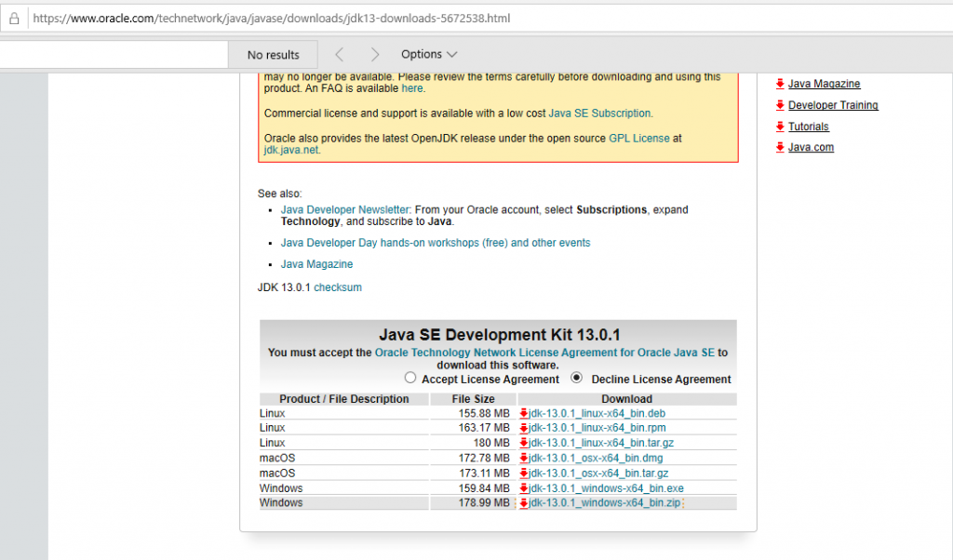Click Windows cell in the 159.84 MB row
The width and height of the screenshot is (953, 560).
point(344,488)
